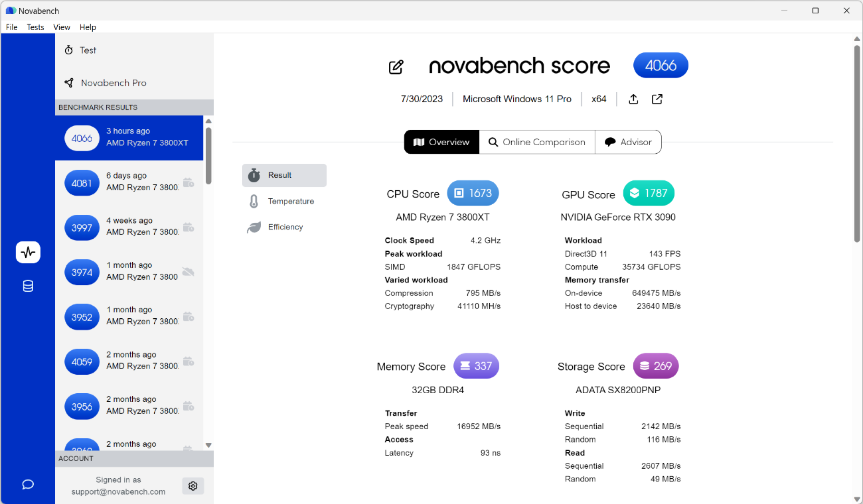Screen dimensions: 863x504
Task: Open the chat feedback icon in sidebar
Action: [x=28, y=484]
